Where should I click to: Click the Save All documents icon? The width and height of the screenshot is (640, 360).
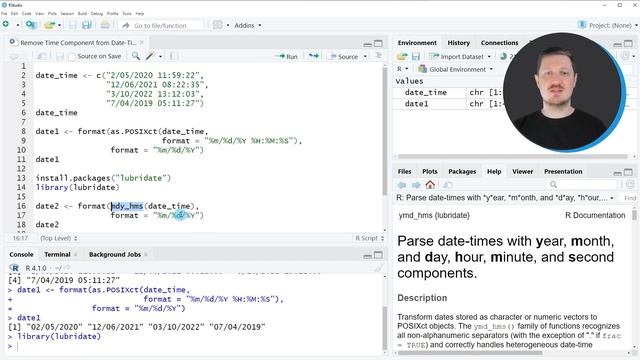click(87, 25)
